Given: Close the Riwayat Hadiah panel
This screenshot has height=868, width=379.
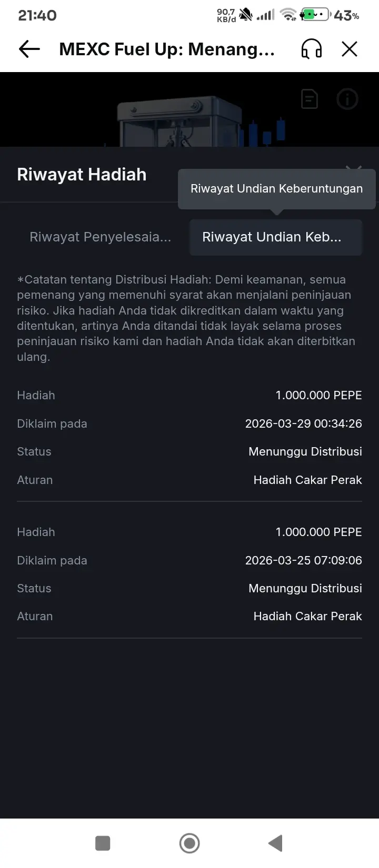Looking at the screenshot, I should click(354, 167).
